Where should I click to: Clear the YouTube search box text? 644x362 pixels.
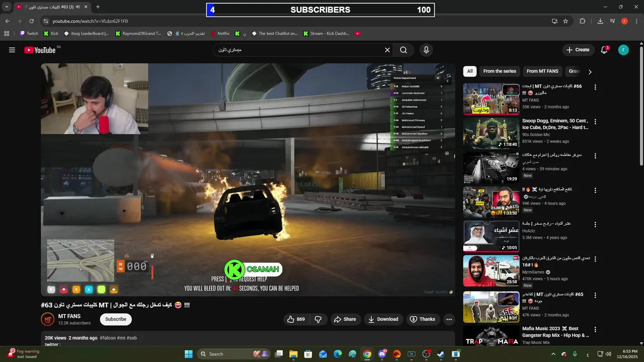pos(387,50)
